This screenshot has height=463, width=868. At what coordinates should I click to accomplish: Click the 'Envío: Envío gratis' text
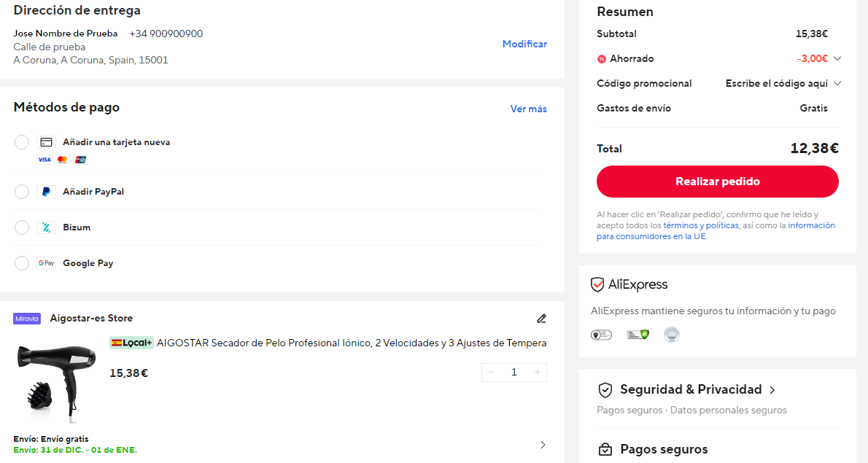tap(51, 439)
